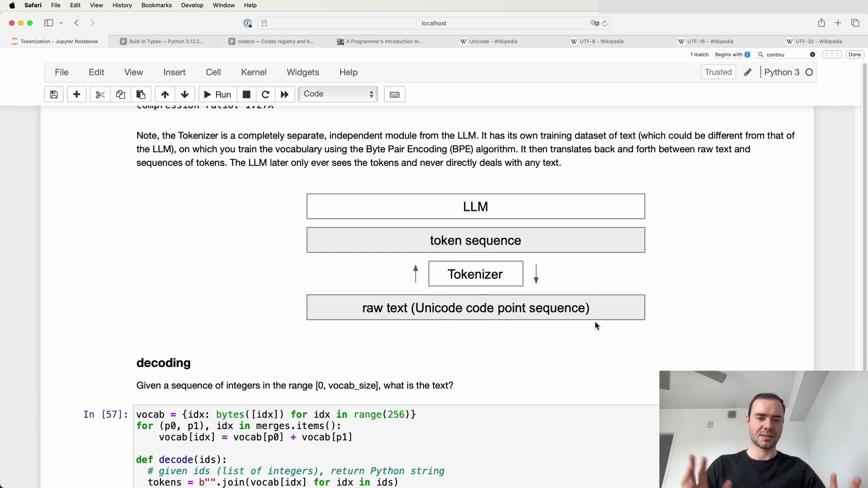Expand the Kernel menu
868x488 pixels.
pos(254,72)
